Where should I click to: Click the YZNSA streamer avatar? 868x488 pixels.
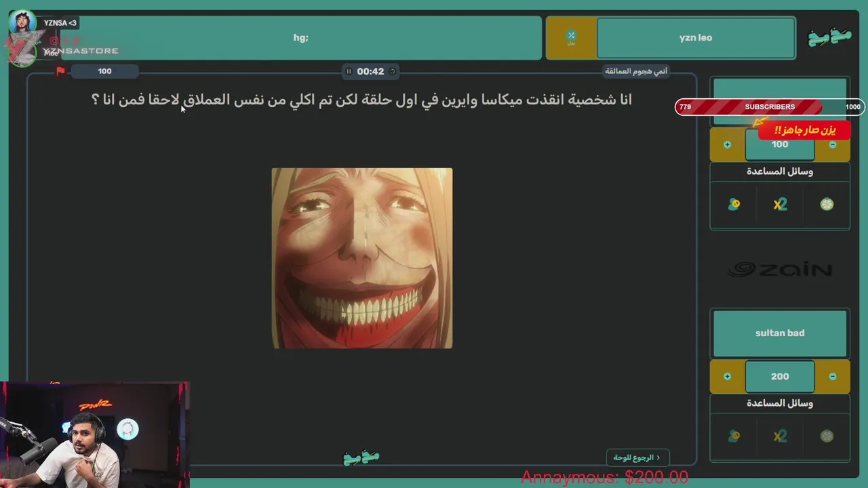[23, 22]
